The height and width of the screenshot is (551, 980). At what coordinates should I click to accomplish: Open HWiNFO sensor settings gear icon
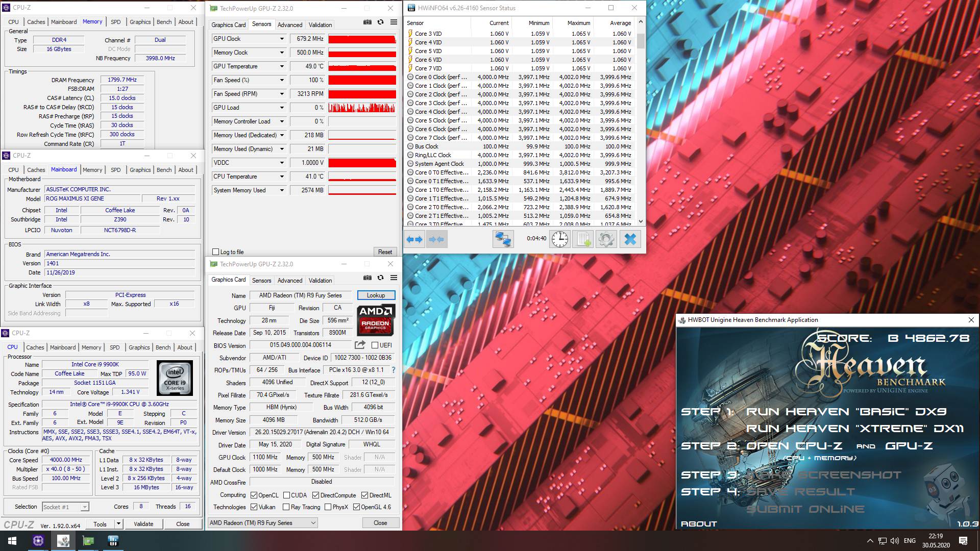click(x=606, y=239)
